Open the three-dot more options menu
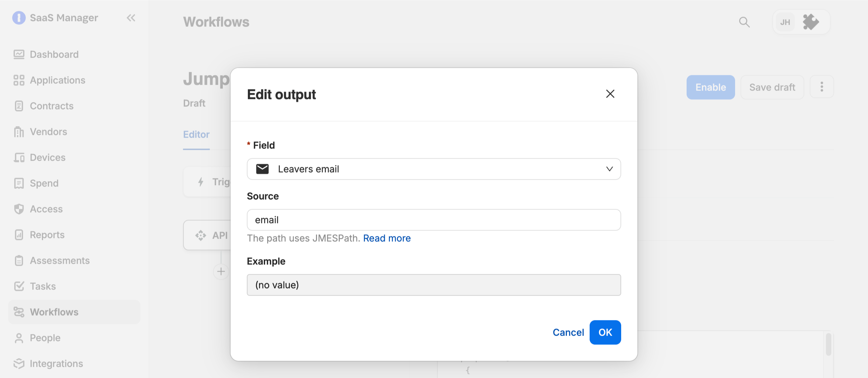Viewport: 868px width, 378px height. (x=822, y=87)
